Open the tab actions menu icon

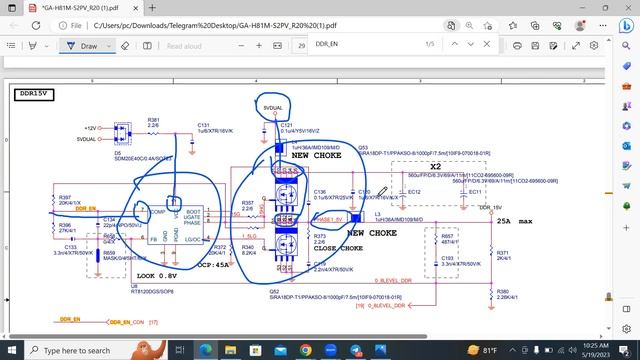pyautogui.click(x=12, y=8)
